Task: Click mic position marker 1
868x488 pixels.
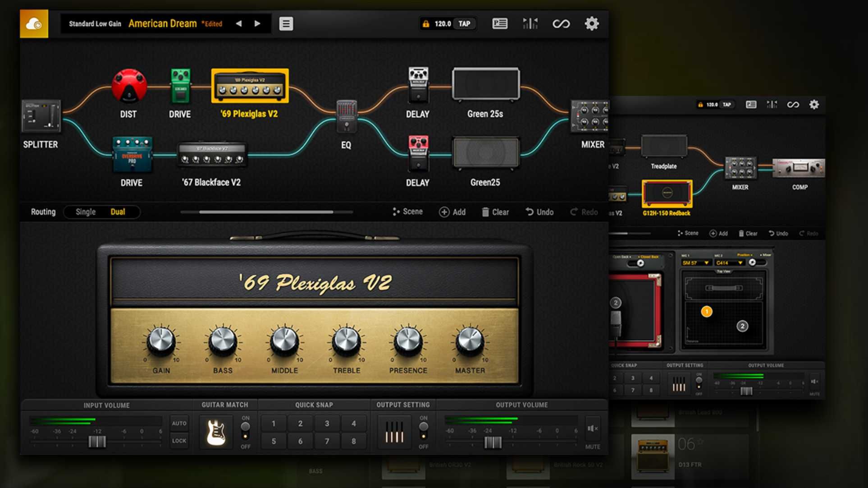Action: pyautogui.click(x=707, y=311)
